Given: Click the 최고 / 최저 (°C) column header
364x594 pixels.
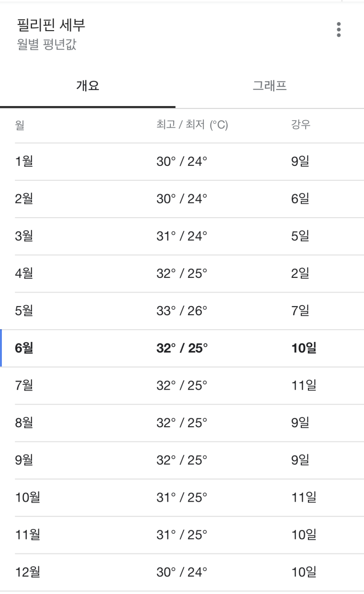Looking at the screenshot, I should pos(192,126).
